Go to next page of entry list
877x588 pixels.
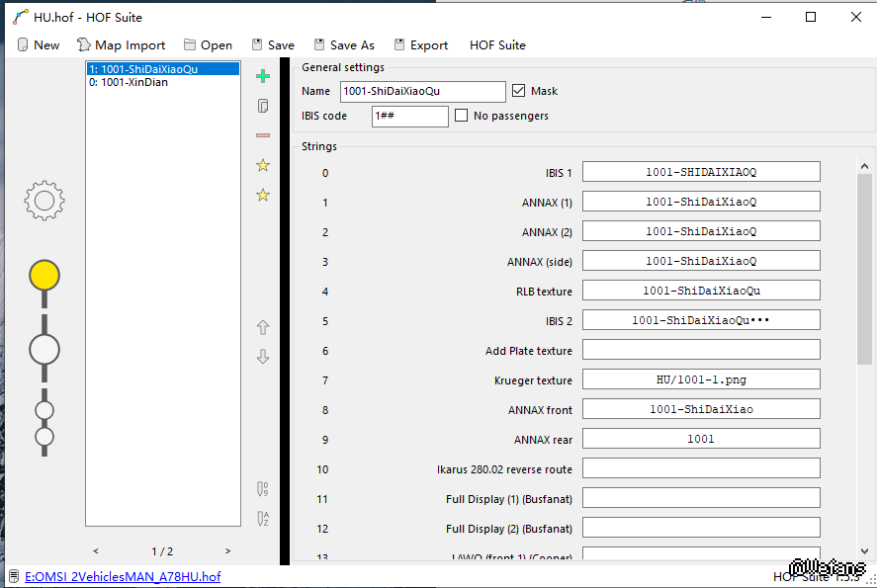228,551
